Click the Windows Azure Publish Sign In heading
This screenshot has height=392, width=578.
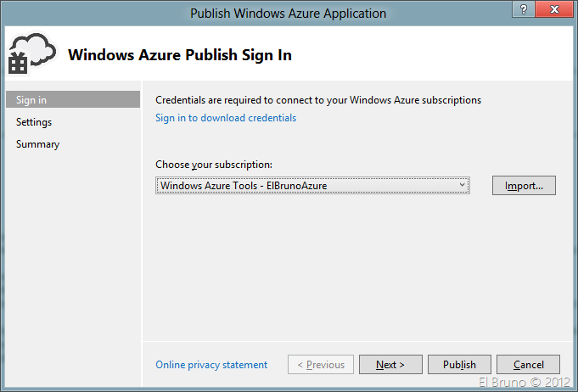180,55
